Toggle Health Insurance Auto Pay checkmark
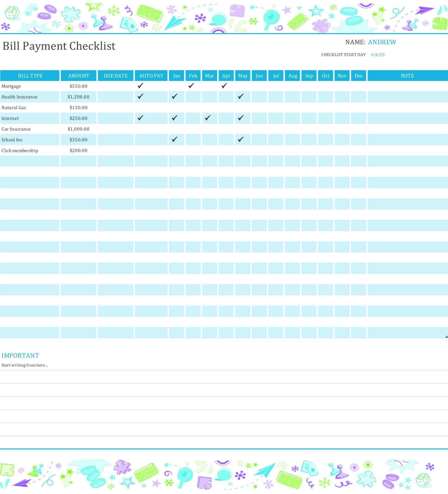The width and height of the screenshot is (448, 494). (x=140, y=97)
